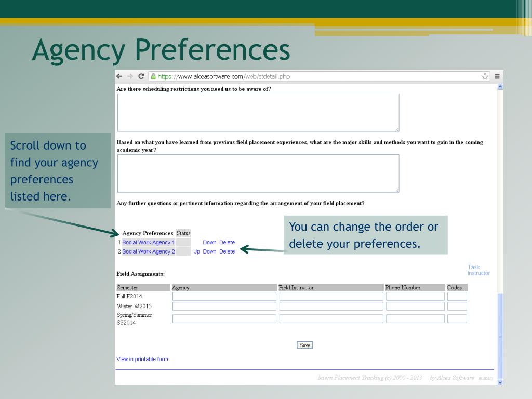This screenshot has width=532, height=399.
Task: Click the Fall F2014 Codes field
Action: 457,297
